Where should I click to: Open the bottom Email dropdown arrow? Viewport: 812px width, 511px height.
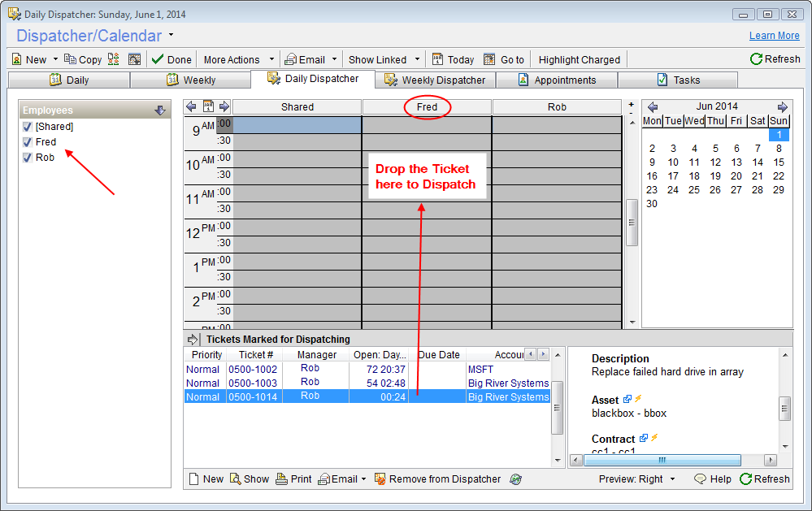[x=363, y=479]
